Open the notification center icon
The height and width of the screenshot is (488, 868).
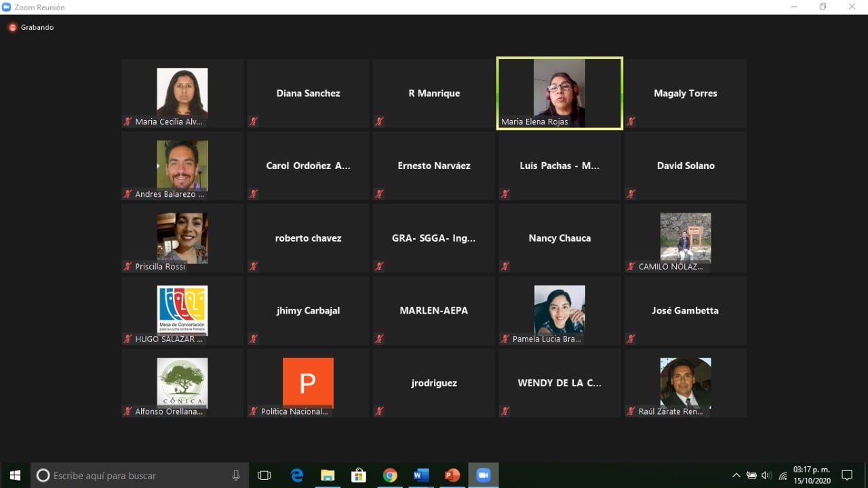[847, 476]
